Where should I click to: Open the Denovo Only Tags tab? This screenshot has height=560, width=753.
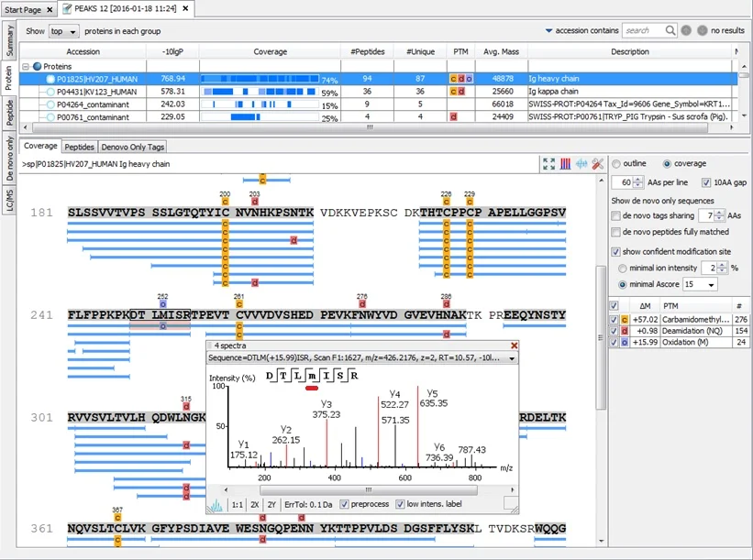133,147
